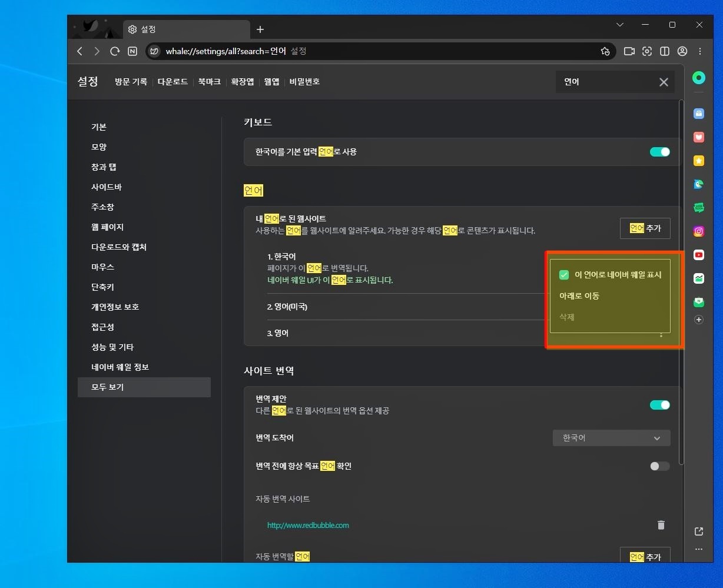Select 단축키 in the settings sidebar

point(102,287)
